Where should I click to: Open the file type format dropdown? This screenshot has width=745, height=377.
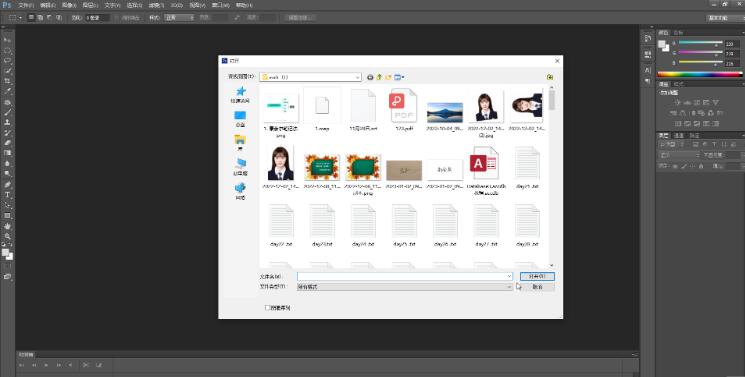pyautogui.click(x=405, y=287)
